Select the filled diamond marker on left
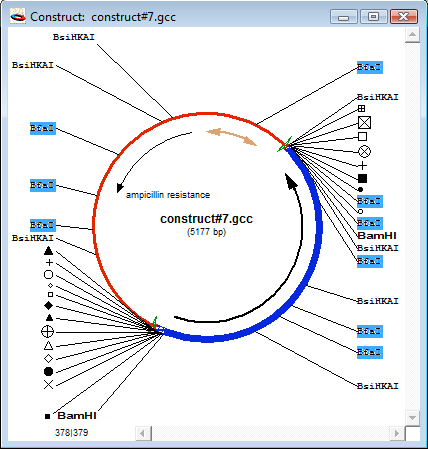The image size is (428, 449). pos(48,305)
